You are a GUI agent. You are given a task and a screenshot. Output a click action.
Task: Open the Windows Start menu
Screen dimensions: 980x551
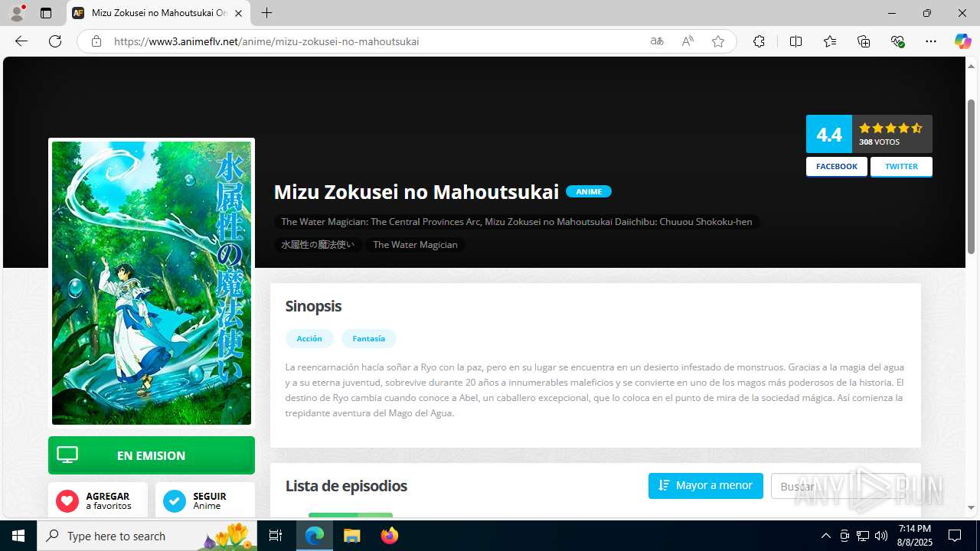[x=18, y=536]
